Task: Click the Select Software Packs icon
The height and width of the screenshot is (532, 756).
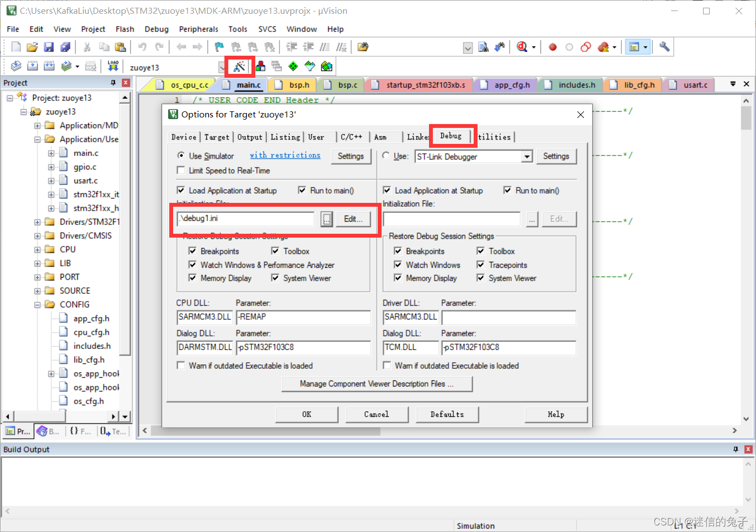Action: pos(310,67)
